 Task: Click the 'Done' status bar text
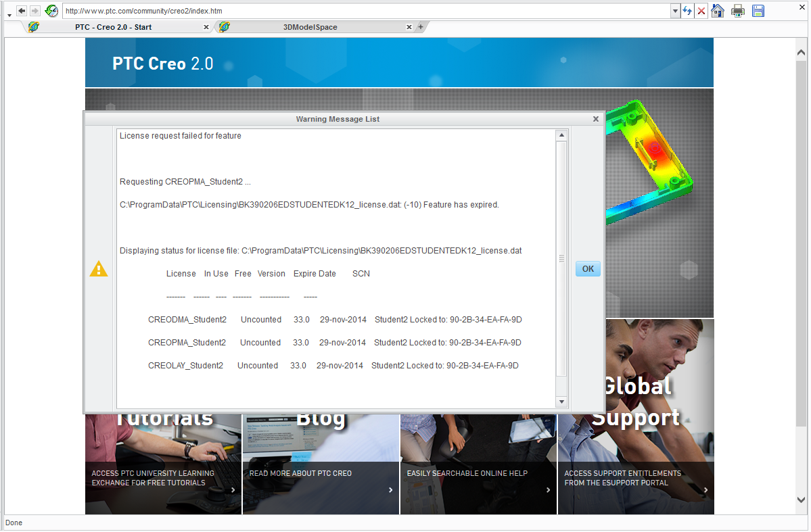pos(14,523)
